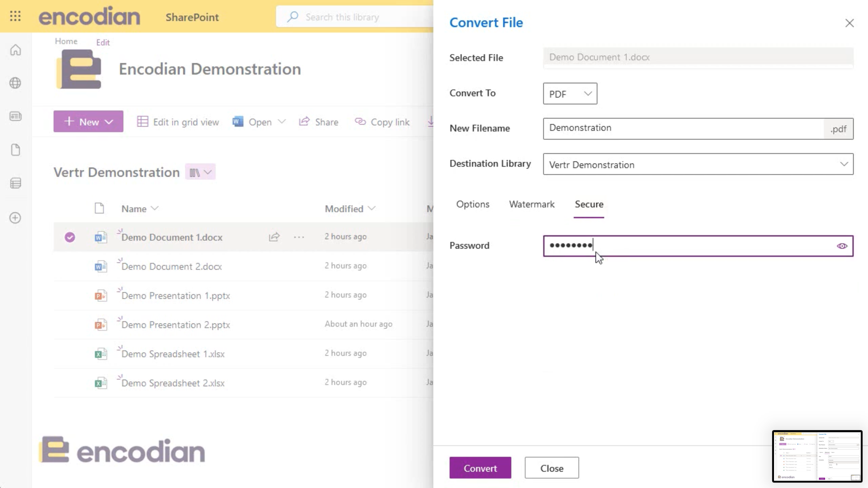
Task: Click the download icon in the command bar
Action: click(430, 122)
